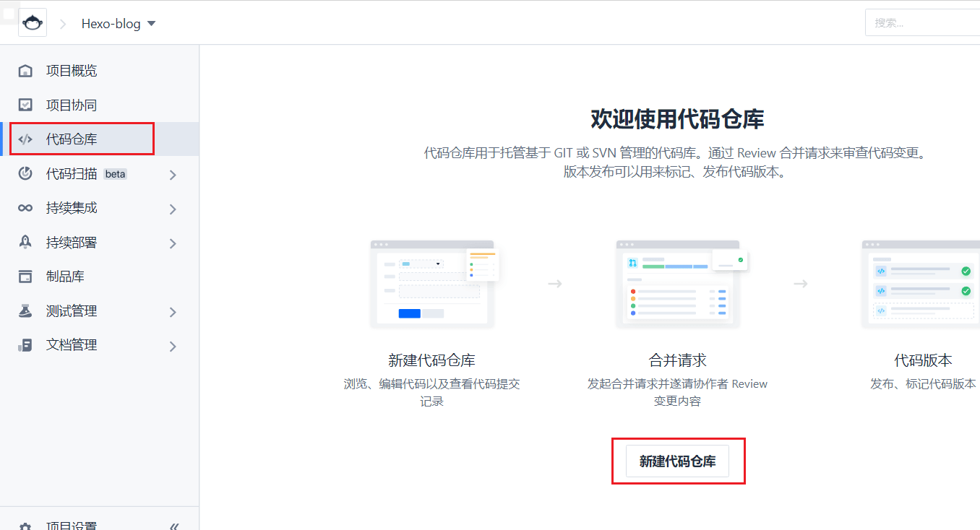Image resolution: width=980 pixels, height=530 pixels.
Task: Click the search input field
Action: 922,23
